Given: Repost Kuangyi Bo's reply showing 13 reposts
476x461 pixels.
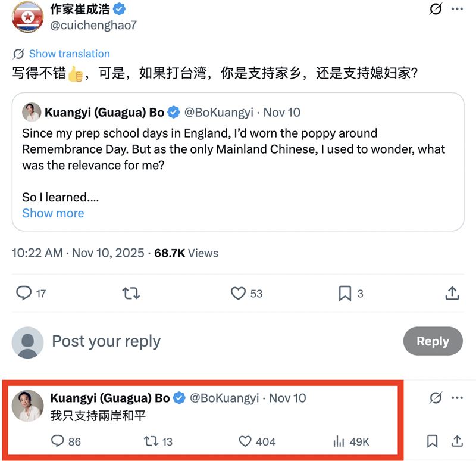Looking at the screenshot, I should pyautogui.click(x=151, y=441).
